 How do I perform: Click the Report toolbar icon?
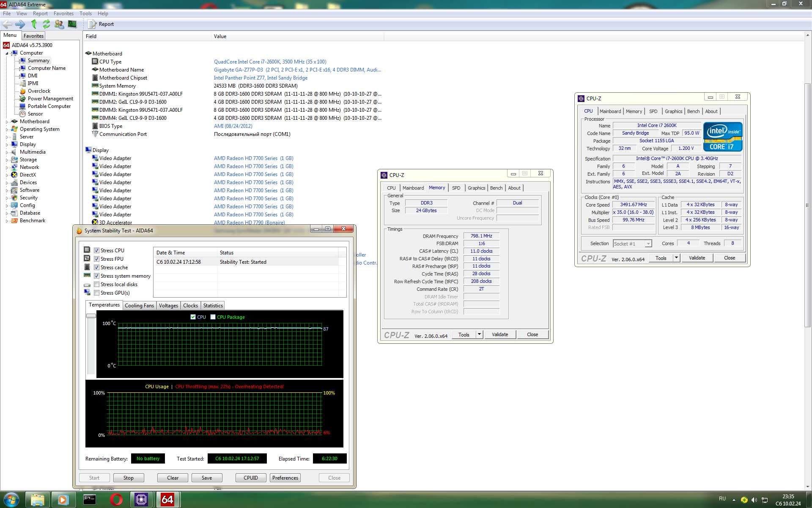coord(92,24)
